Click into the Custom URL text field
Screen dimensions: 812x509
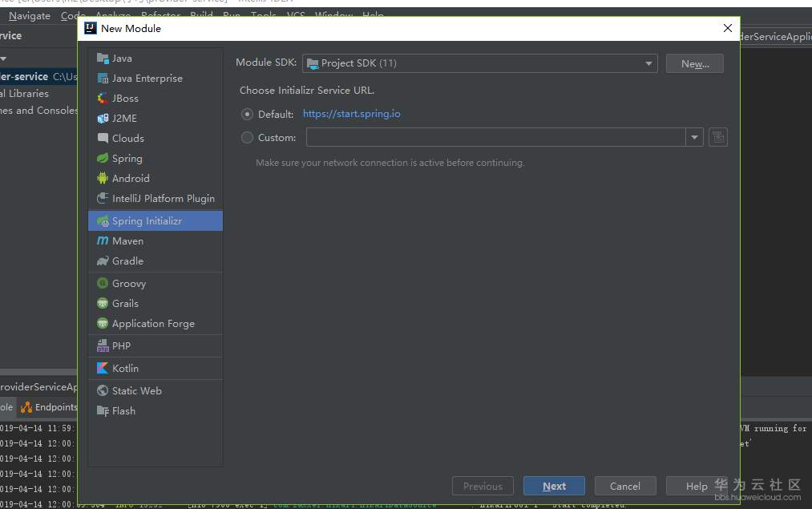[x=496, y=137]
